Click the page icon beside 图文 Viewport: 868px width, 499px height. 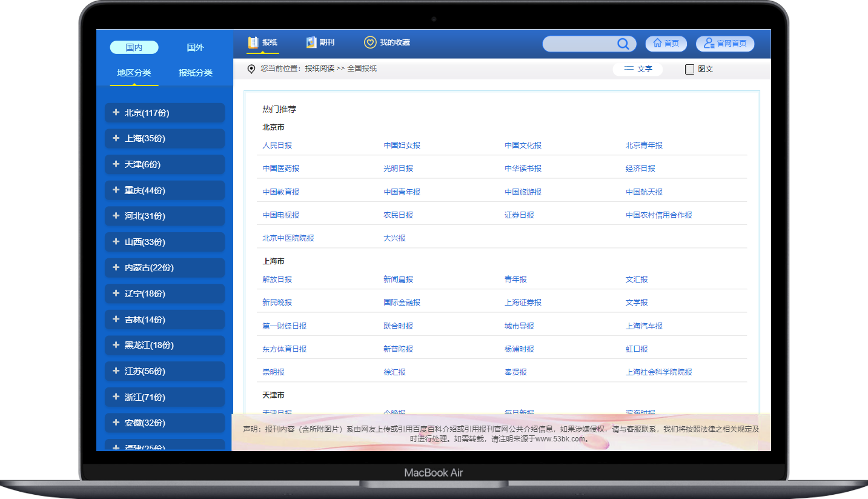click(x=689, y=69)
